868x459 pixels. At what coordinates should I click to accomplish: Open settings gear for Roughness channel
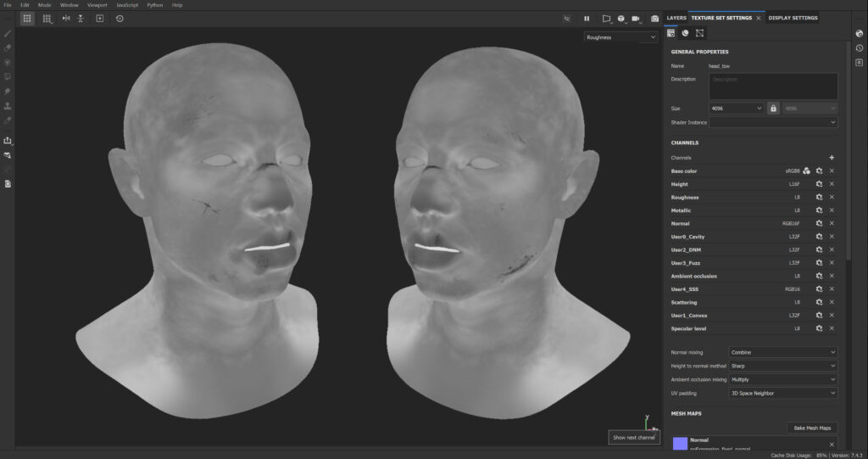point(819,198)
